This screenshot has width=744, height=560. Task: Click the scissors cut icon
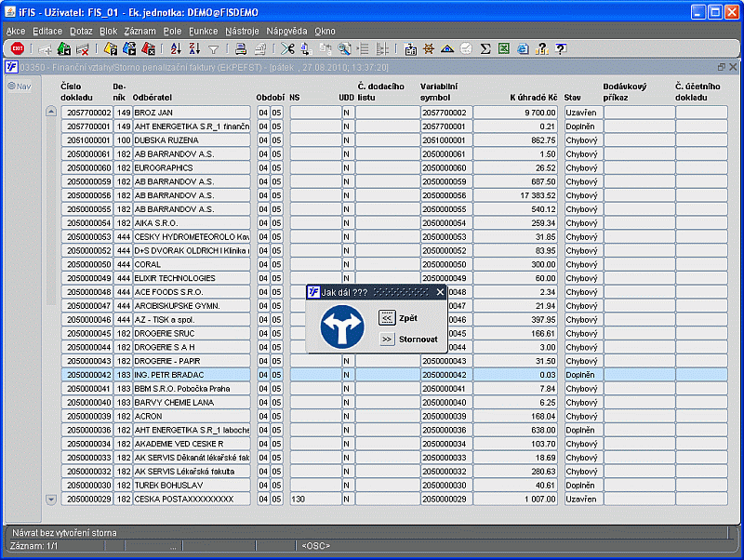click(x=287, y=48)
